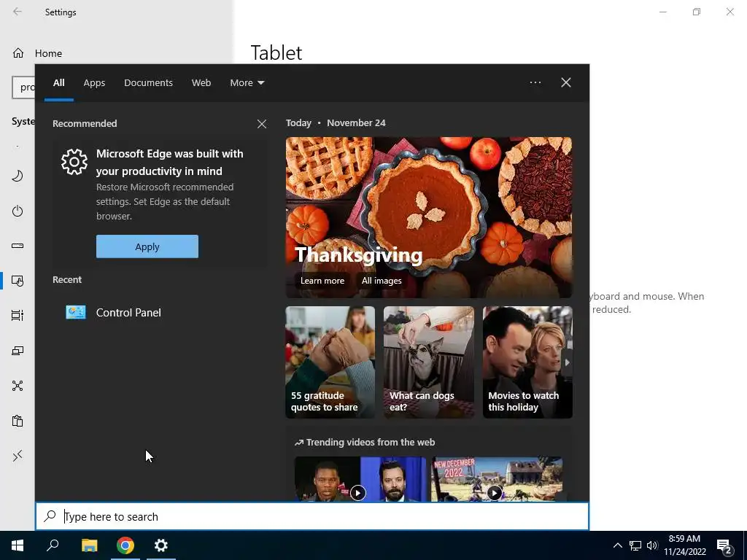Image resolution: width=747 pixels, height=560 pixels.
Task: Open the notification action center
Action: [x=724, y=547]
